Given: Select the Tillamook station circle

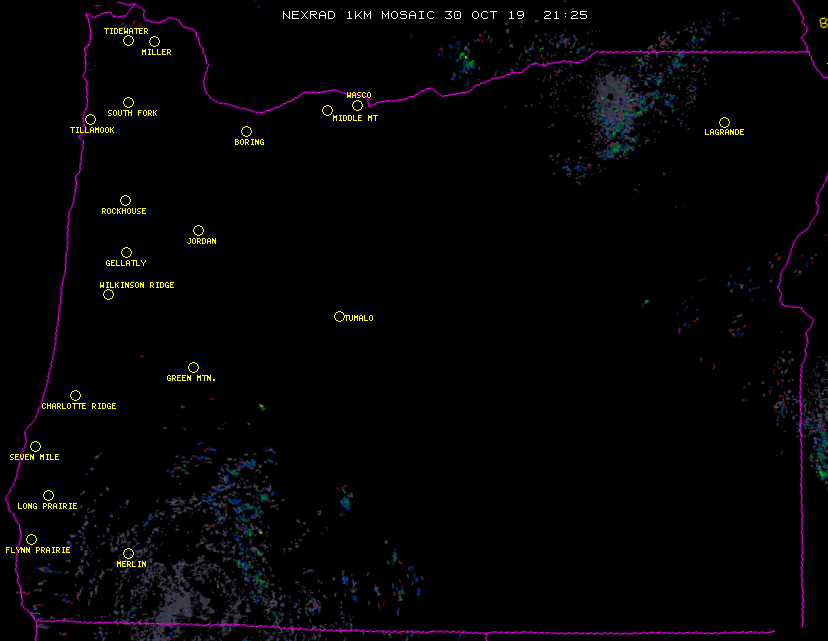Looking at the screenshot, I should coord(90,120).
